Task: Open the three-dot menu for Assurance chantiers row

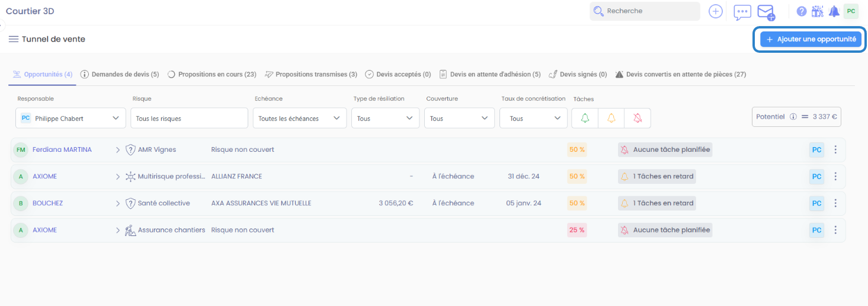Action: (835, 230)
